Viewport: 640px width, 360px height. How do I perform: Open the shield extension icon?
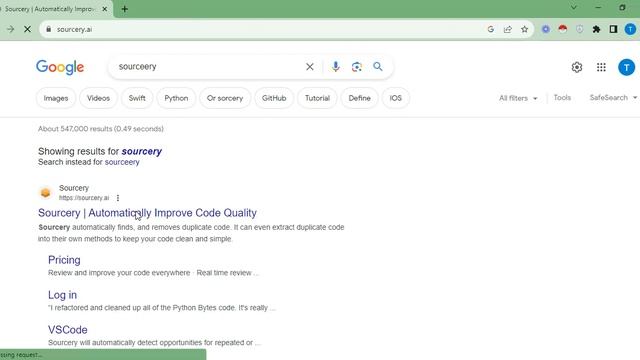coord(580,29)
